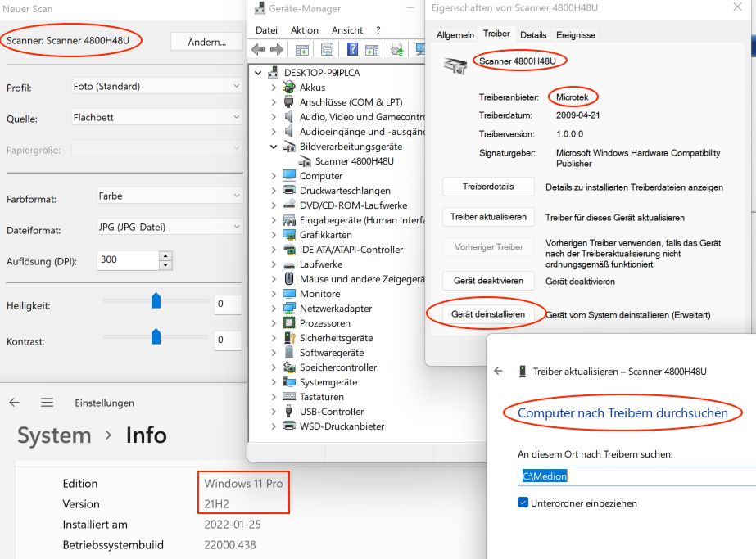The image size is (756, 559).
Task: Decrease the Auflösung DPI value with down arrow
Action: click(x=166, y=264)
